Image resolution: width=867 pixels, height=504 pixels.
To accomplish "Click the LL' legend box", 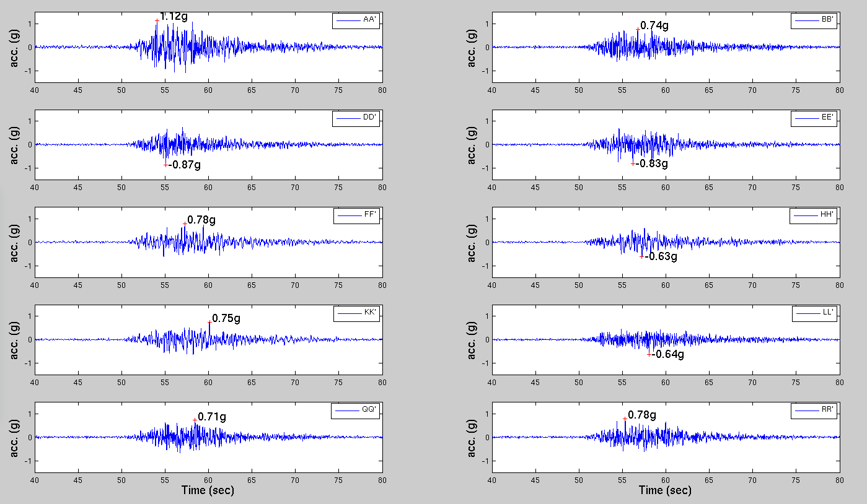I will point(815,313).
